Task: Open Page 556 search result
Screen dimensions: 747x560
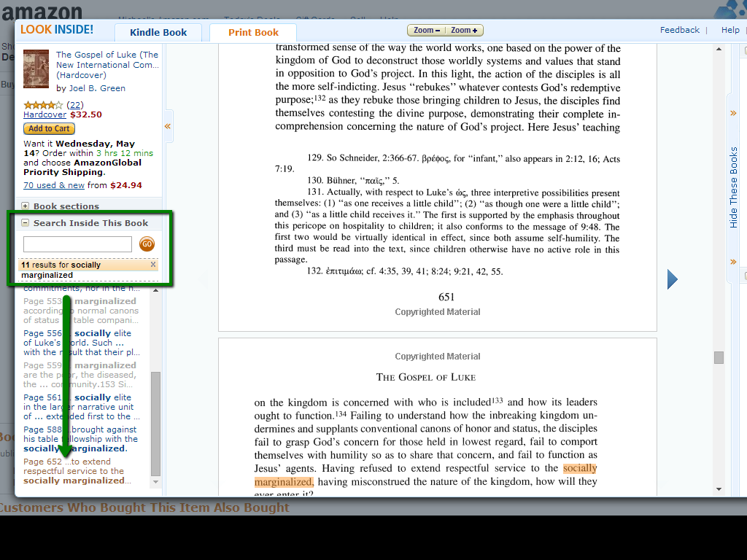Action: [x=82, y=343]
